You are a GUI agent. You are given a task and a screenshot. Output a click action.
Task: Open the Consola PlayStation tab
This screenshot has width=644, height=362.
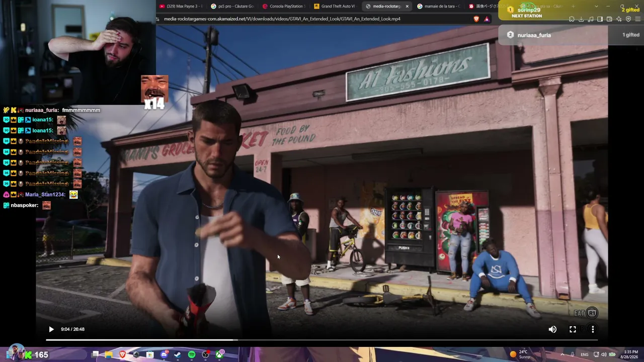click(285, 6)
